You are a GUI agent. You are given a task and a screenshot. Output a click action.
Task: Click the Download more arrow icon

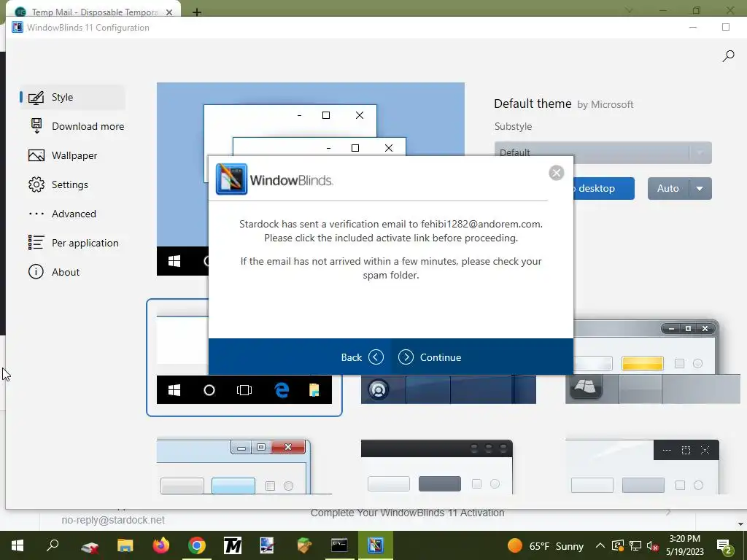coord(36,125)
